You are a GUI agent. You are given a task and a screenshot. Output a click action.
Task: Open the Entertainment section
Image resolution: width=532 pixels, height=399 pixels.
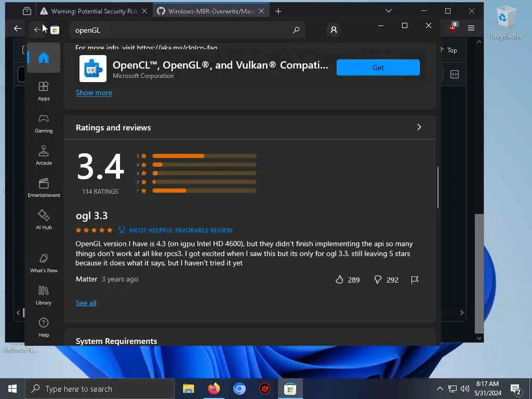[x=44, y=188]
